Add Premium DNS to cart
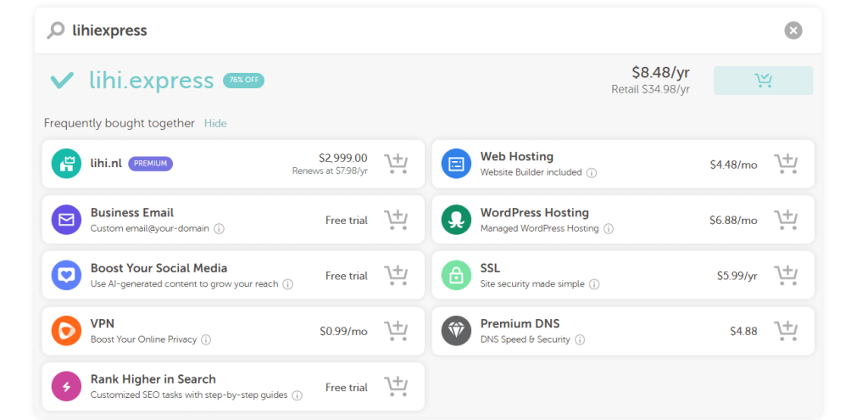 coord(786,331)
